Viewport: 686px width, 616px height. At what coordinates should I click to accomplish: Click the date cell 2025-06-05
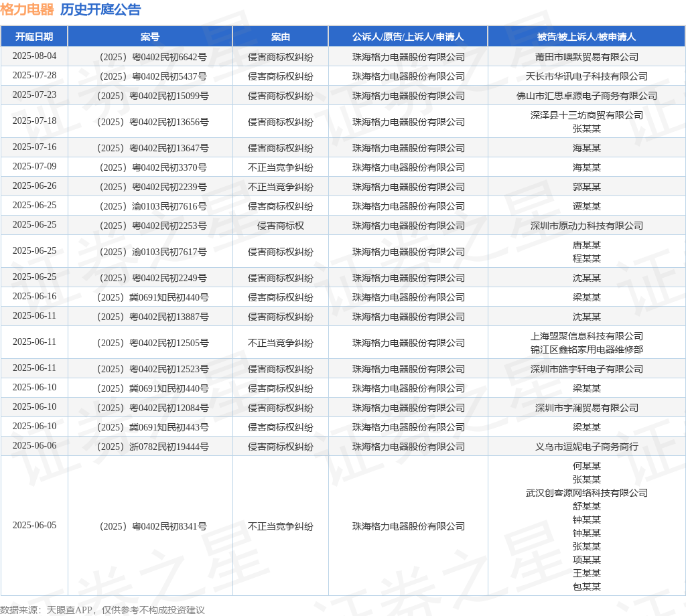point(34,525)
